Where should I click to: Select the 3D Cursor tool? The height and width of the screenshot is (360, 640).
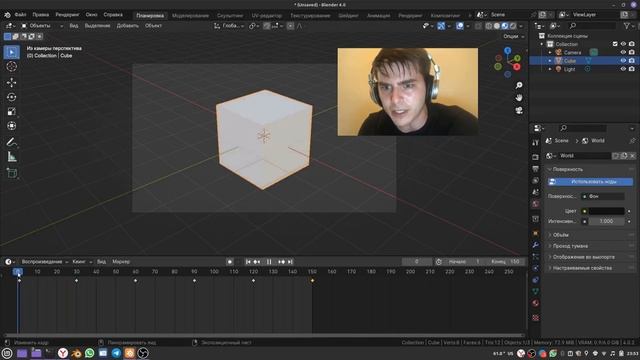(11, 67)
